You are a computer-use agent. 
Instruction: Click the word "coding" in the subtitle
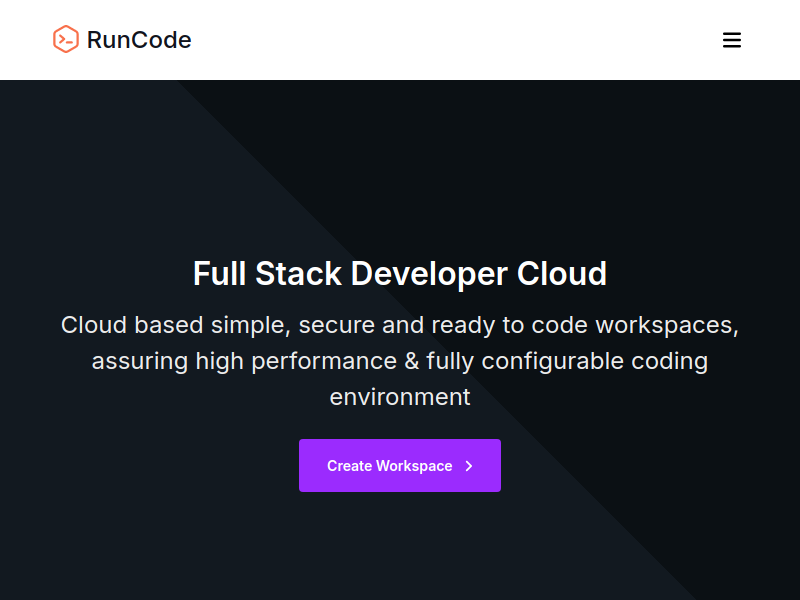(x=669, y=362)
